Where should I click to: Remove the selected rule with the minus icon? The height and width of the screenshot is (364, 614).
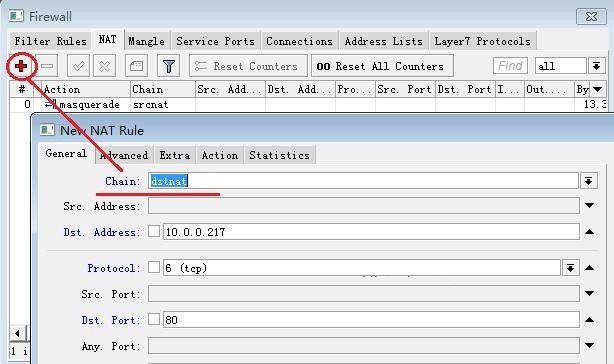click(x=47, y=66)
